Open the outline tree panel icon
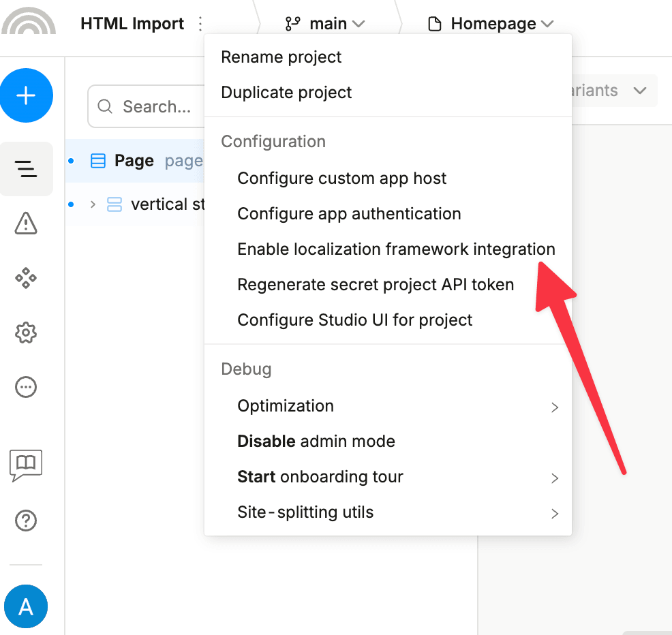The height and width of the screenshot is (635, 672). (26, 169)
